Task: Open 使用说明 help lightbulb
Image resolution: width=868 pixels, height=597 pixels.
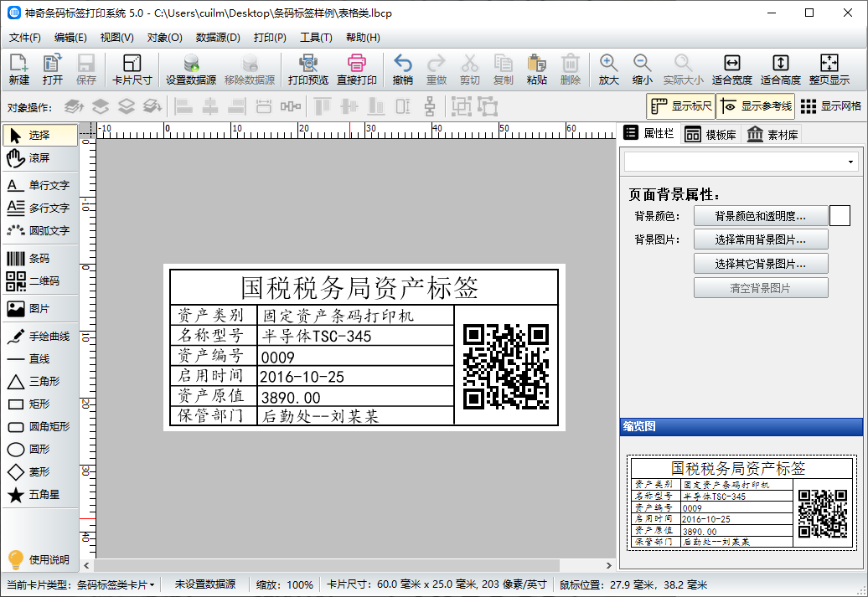Action: [x=39, y=560]
